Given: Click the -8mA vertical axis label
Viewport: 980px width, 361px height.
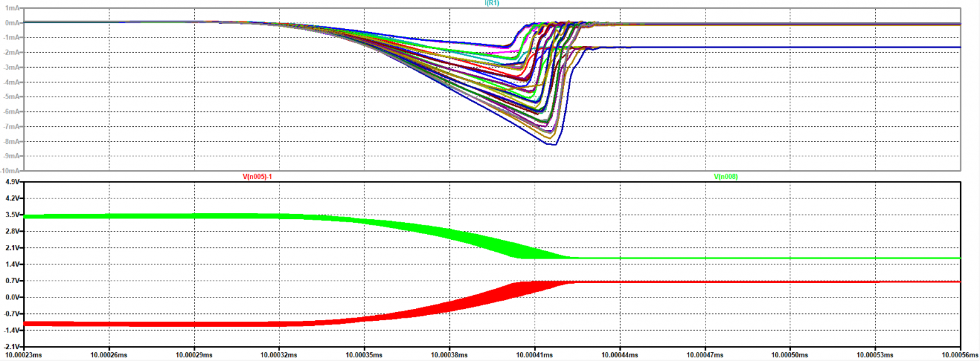Looking at the screenshot, I should pos(12,141).
